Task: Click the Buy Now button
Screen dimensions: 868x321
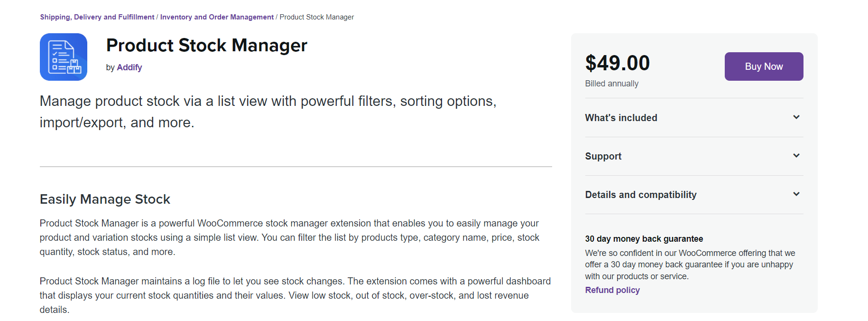Action: pyautogui.click(x=764, y=66)
